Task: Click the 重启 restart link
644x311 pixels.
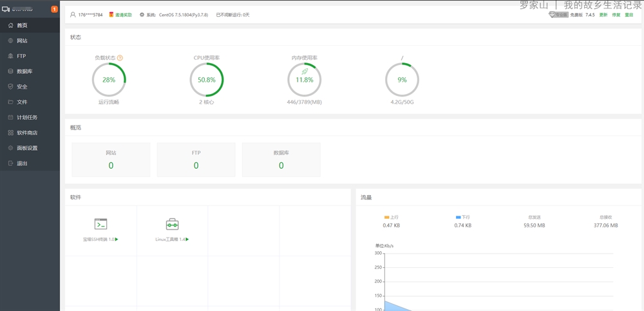Action: [629, 15]
